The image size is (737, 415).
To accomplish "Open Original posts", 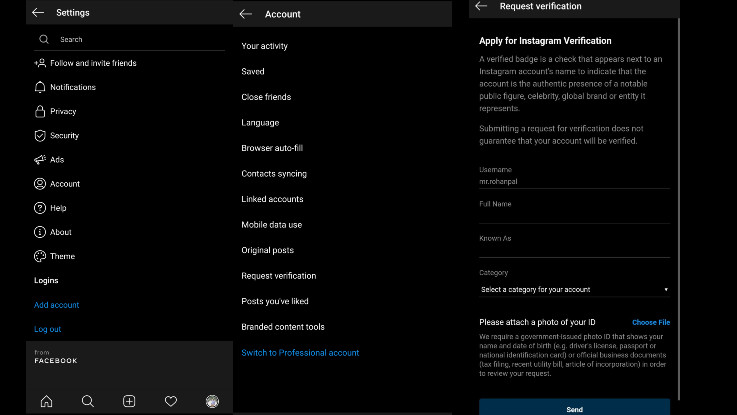I will coord(267,250).
